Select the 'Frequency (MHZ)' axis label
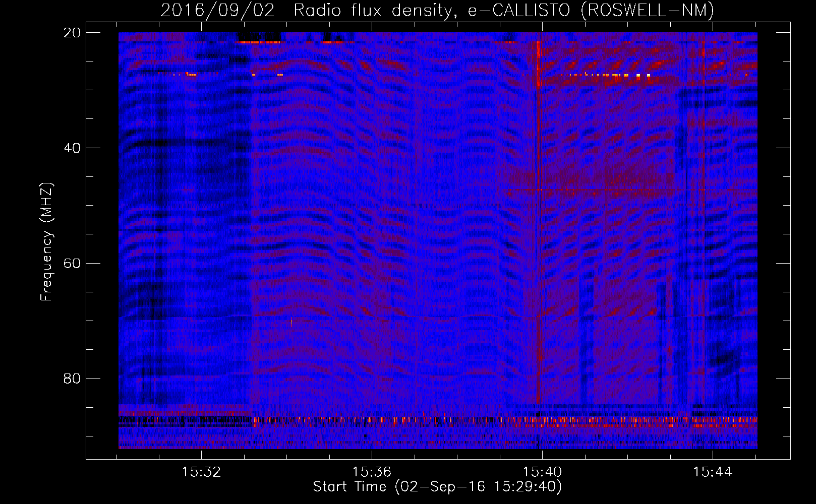 [x=46, y=242]
